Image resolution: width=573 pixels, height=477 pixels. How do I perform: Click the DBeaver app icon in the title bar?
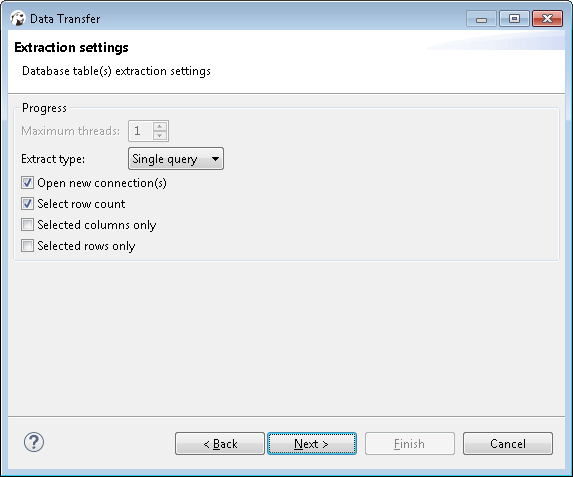pos(18,18)
